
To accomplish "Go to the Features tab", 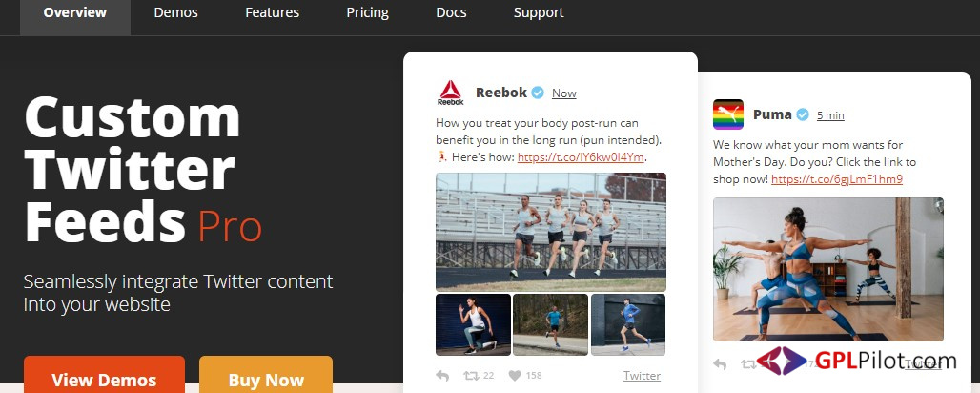I will click(x=272, y=13).
